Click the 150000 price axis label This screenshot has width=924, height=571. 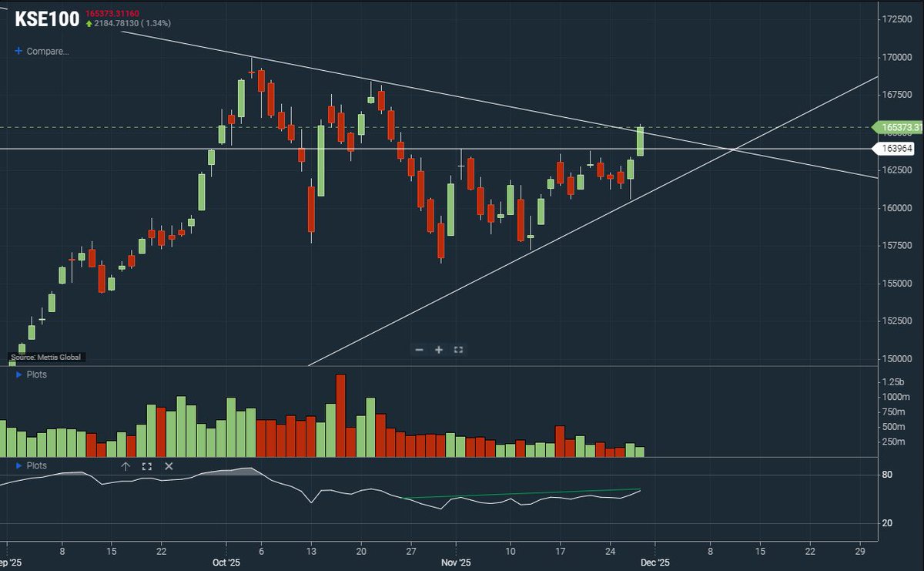pos(899,359)
